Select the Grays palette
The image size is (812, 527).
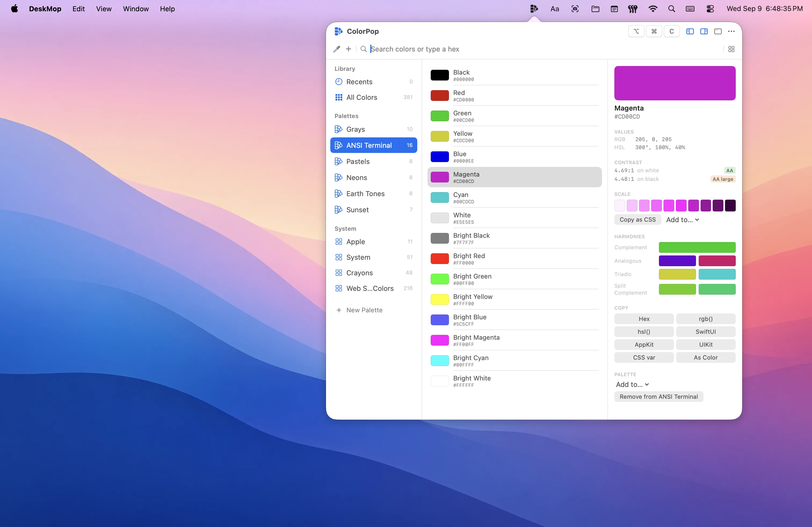click(x=374, y=129)
